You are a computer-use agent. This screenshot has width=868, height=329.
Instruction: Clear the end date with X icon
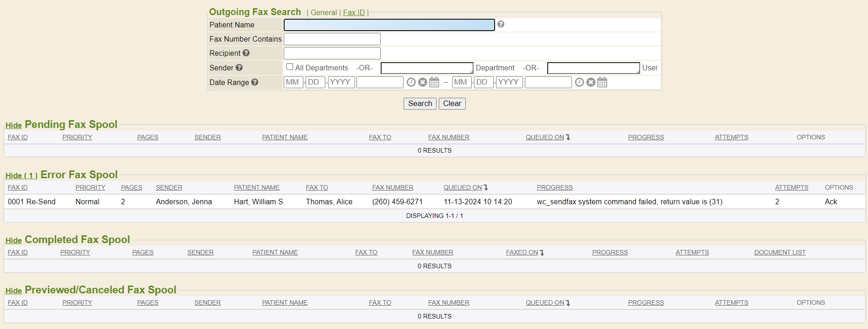(x=591, y=82)
